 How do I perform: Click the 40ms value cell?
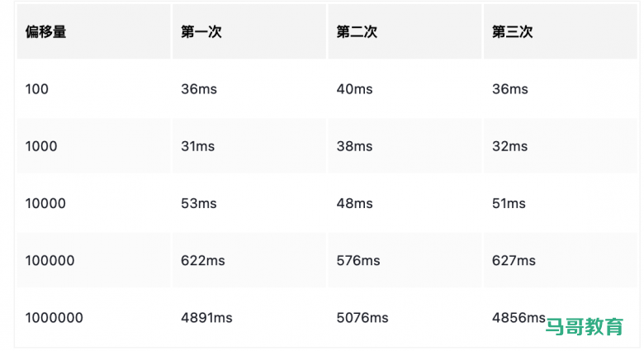point(354,89)
